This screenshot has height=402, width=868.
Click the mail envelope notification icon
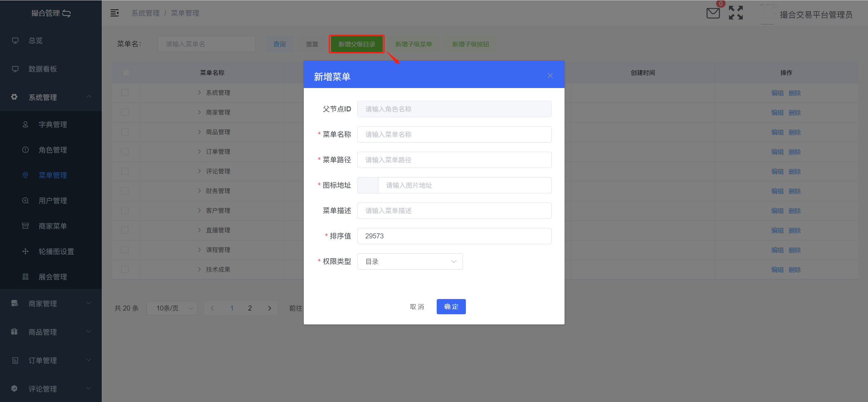click(x=713, y=14)
